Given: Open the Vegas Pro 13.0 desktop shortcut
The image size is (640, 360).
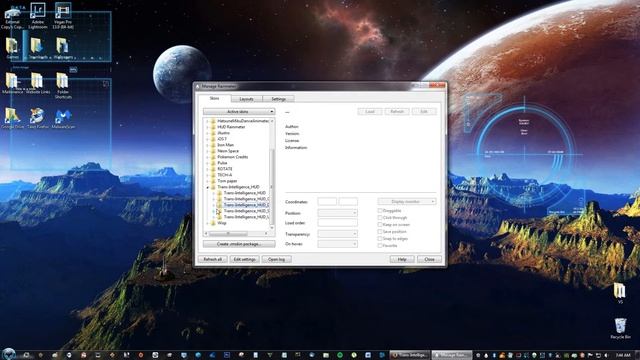Looking at the screenshot, I should click(62, 15).
